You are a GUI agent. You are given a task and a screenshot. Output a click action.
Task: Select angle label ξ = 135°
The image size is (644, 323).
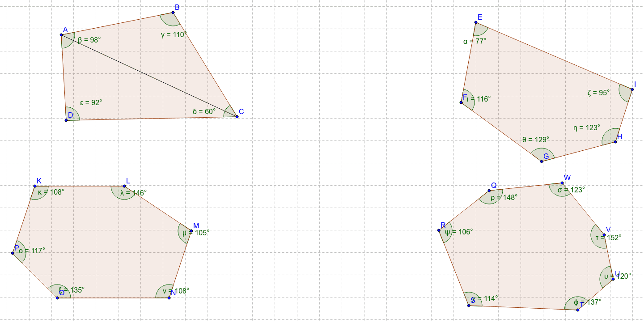[x=72, y=290]
